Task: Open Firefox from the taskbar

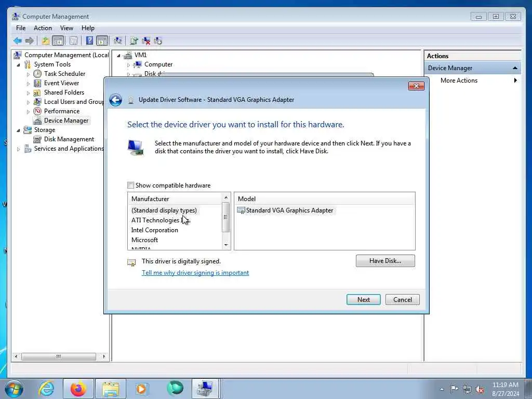Action: tap(78, 389)
